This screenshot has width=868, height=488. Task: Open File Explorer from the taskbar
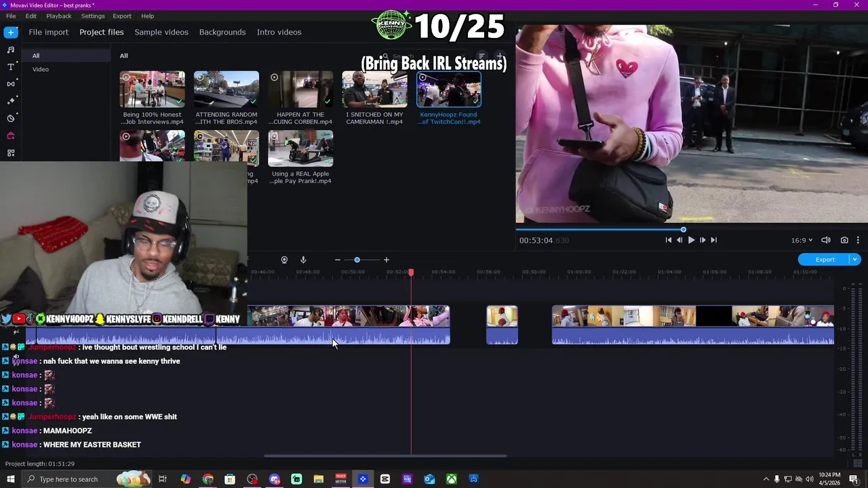coord(319,479)
